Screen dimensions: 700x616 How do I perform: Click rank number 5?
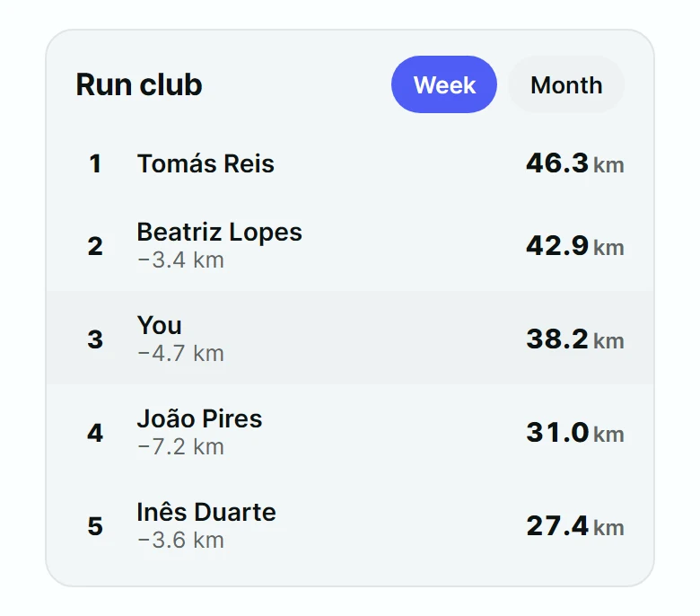coord(95,526)
